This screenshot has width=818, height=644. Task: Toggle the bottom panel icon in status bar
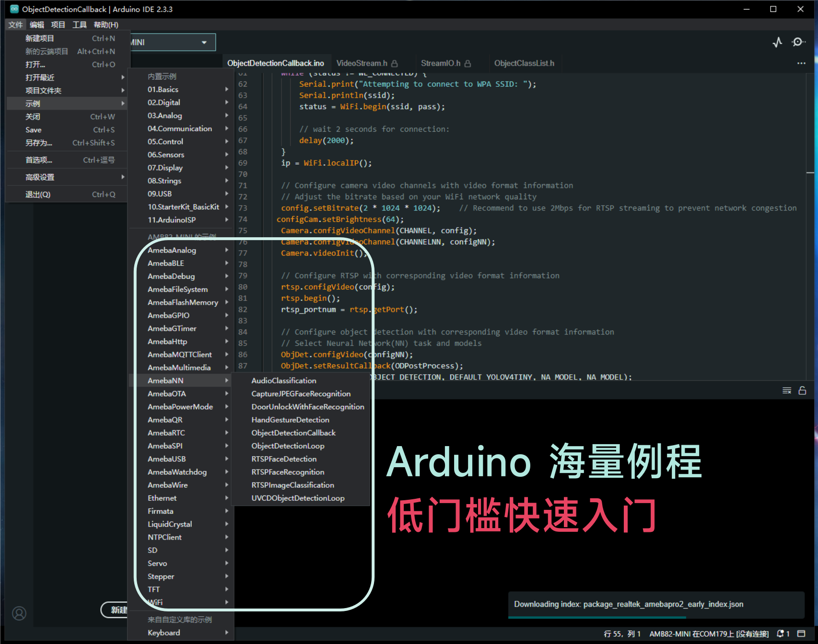tap(801, 633)
